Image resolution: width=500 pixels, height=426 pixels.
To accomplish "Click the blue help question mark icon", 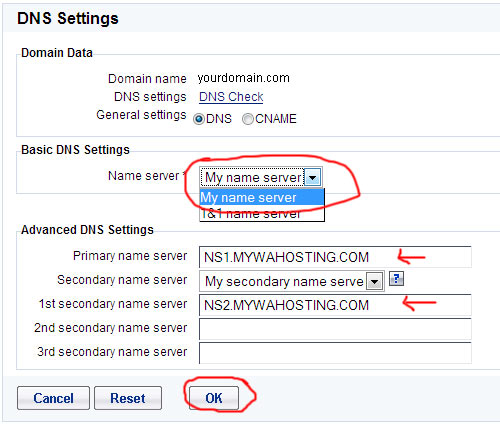I will coord(396,279).
